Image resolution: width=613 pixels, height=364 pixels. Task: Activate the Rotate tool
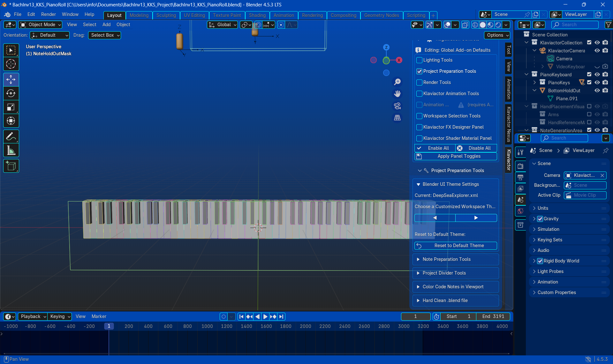point(11,93)
